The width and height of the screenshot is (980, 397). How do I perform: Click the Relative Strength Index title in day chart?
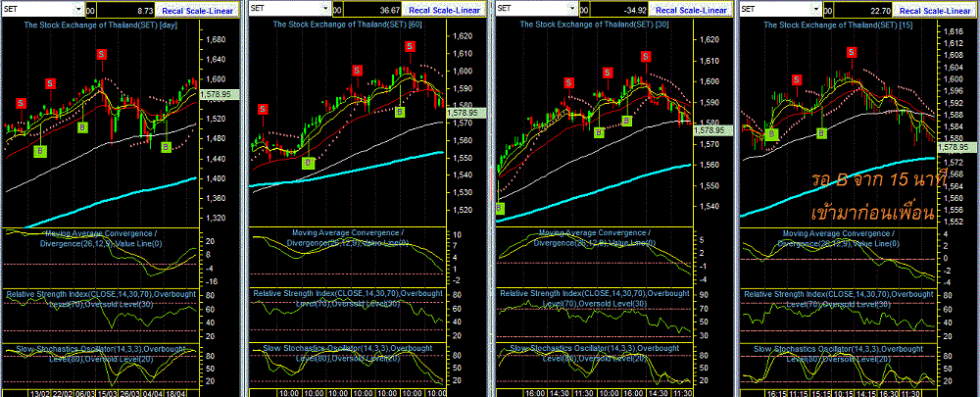tap(101, 298)
